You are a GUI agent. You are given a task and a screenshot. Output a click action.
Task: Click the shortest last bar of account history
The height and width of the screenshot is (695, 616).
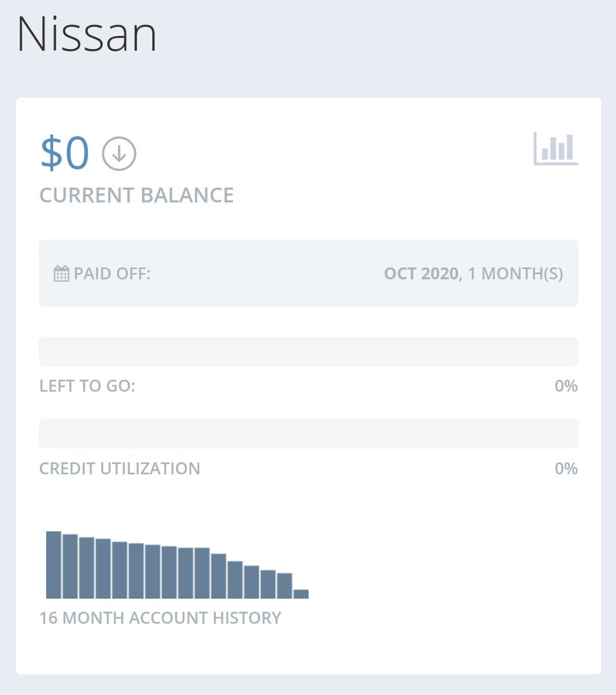[301, 594]
